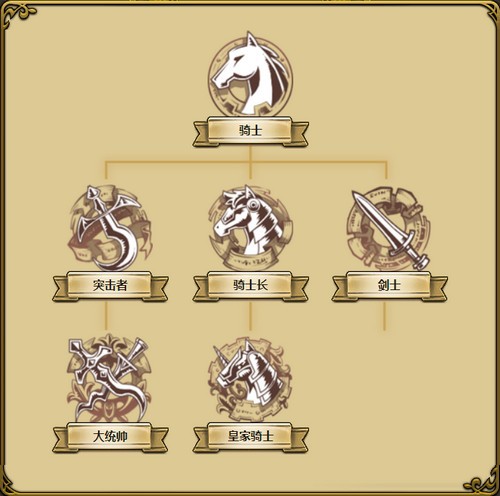This screenshot has width=500, height=496.
Task: Select the 骑士 label banner
Action: pyautogui.click(x=250, y=131)
